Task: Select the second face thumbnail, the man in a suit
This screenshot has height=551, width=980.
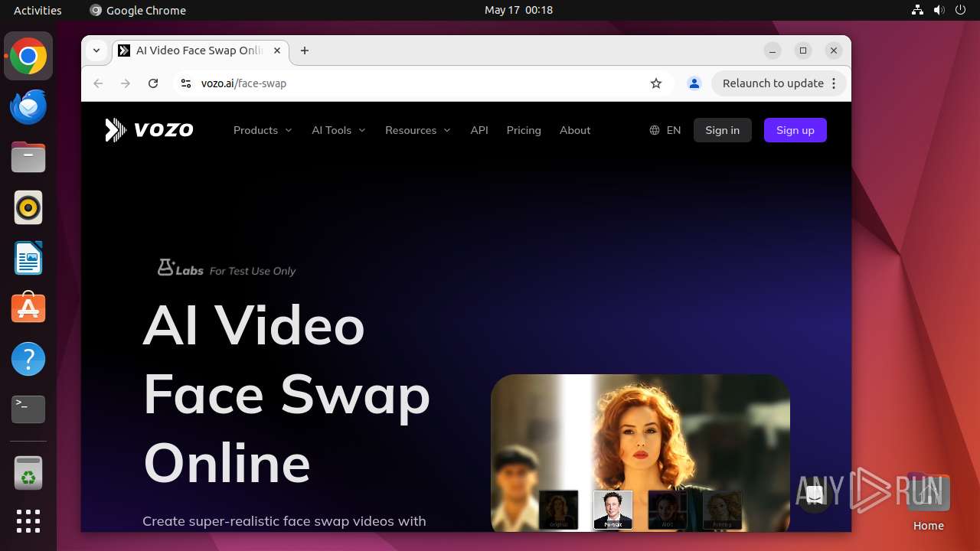Action: [613, 510]
